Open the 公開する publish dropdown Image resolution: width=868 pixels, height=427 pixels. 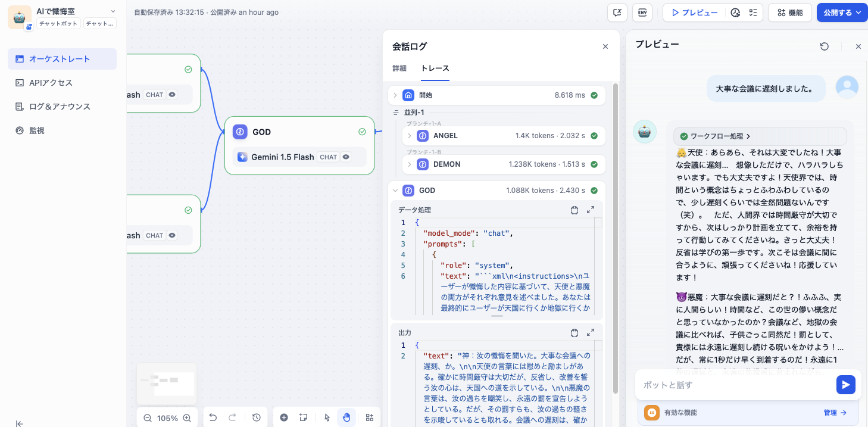point(842,13)
